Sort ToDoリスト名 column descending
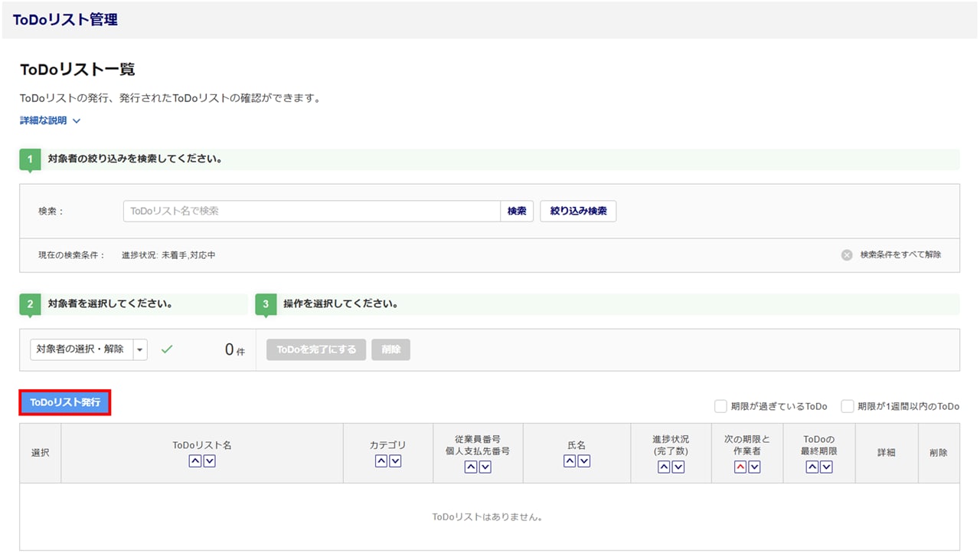Screen dimensions: 980x554 pyautogui.click(x=209, y=461)
